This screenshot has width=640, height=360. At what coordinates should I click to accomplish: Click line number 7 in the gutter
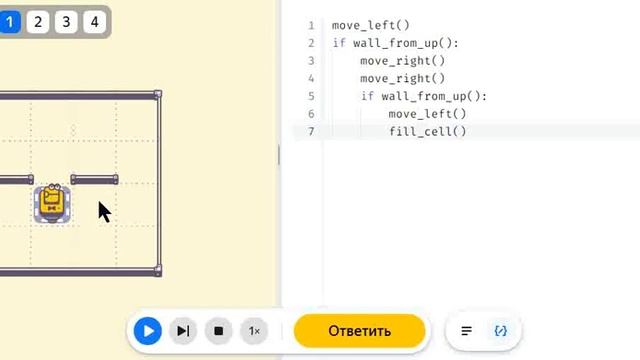pos(311,131)
